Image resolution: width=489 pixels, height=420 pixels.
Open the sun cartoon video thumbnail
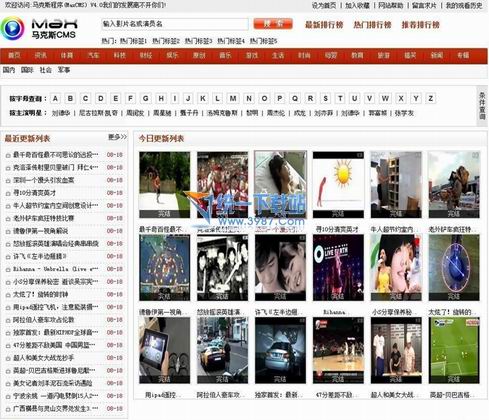click(338, 185)
